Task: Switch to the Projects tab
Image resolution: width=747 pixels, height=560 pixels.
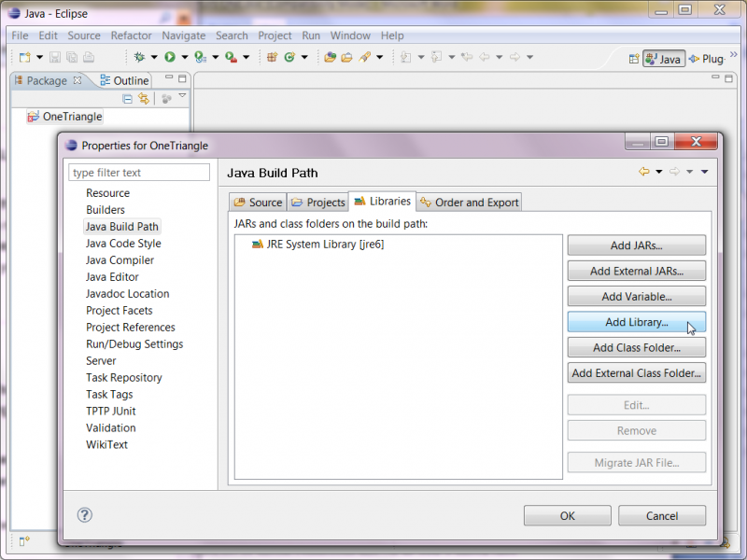Action: [317, 203]
